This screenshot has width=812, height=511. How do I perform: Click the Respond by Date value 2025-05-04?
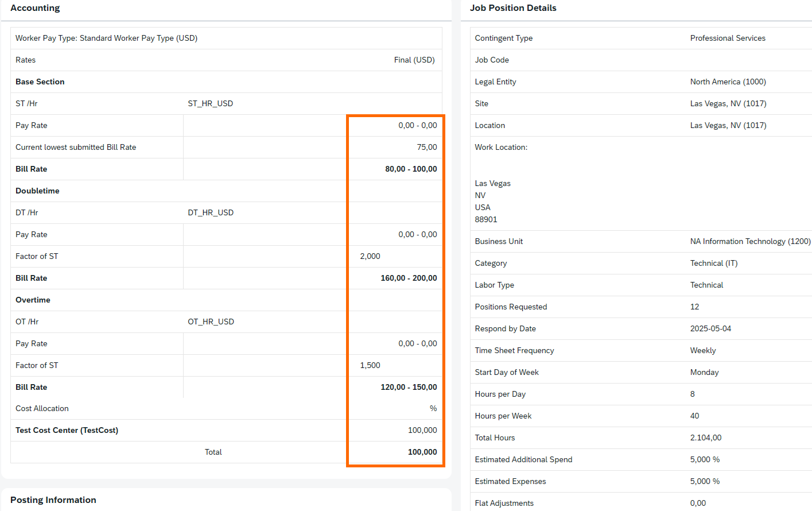[710, 328]
